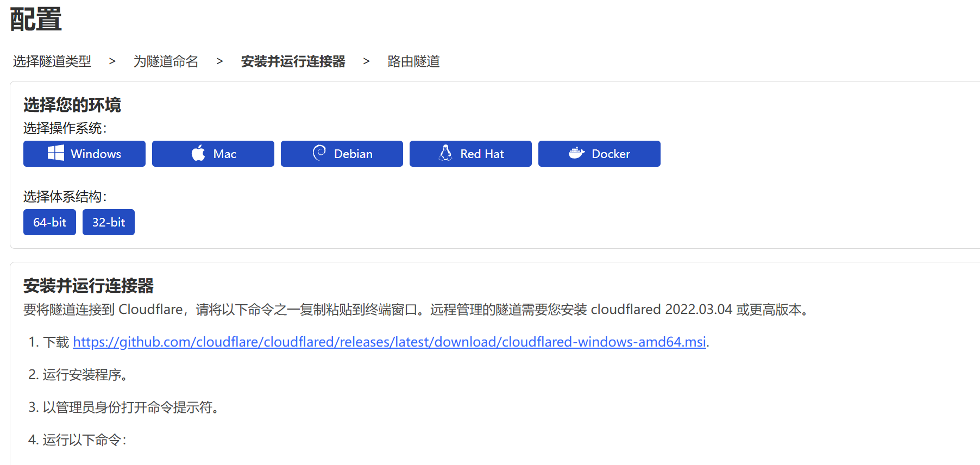The image size is (980, 465).
Task: Go back to the 为隧道命名 step
Action: [166, 61]
